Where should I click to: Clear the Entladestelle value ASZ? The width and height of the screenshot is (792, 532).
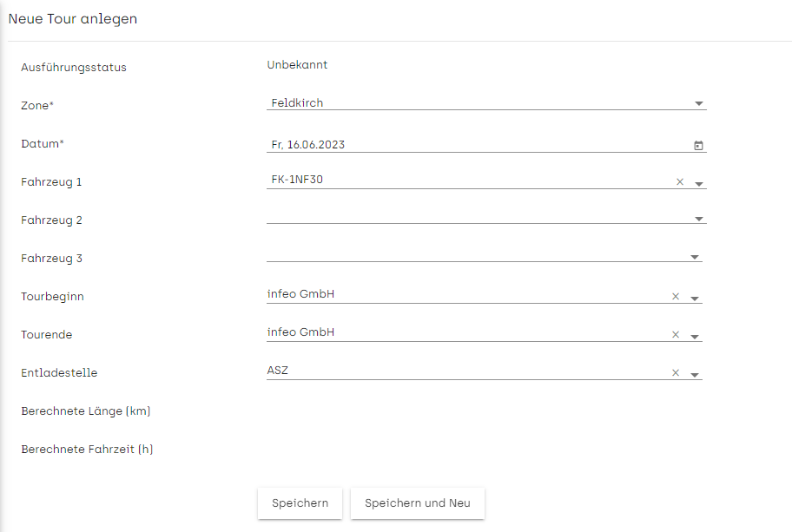[676, 373]
